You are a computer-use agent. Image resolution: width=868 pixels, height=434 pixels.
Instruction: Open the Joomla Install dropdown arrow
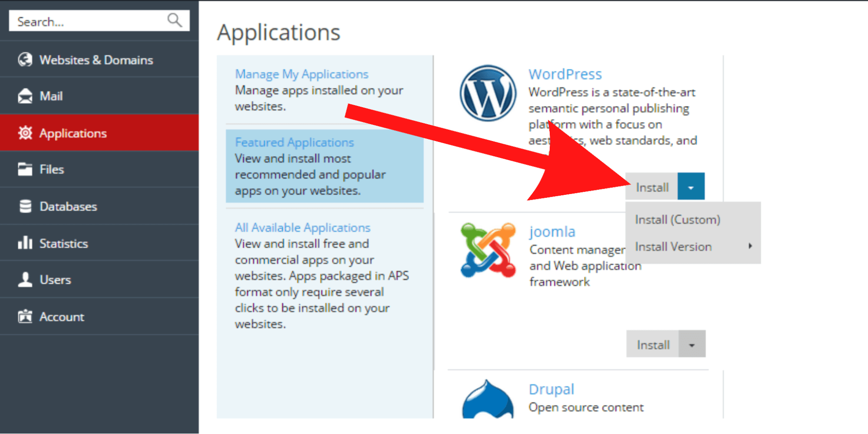coord(693,344)
